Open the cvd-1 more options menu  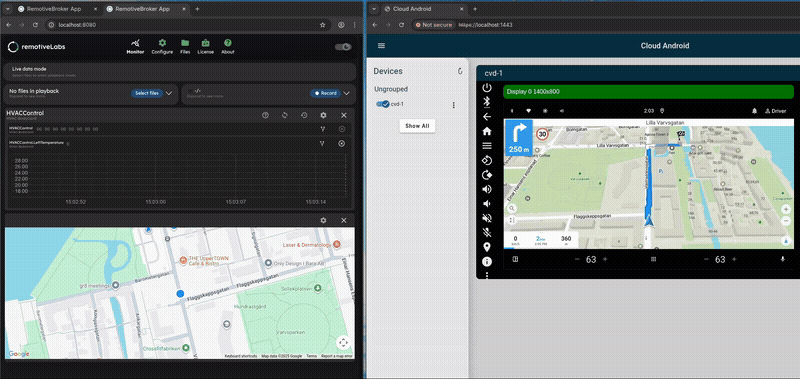click(x=453, y=105)
